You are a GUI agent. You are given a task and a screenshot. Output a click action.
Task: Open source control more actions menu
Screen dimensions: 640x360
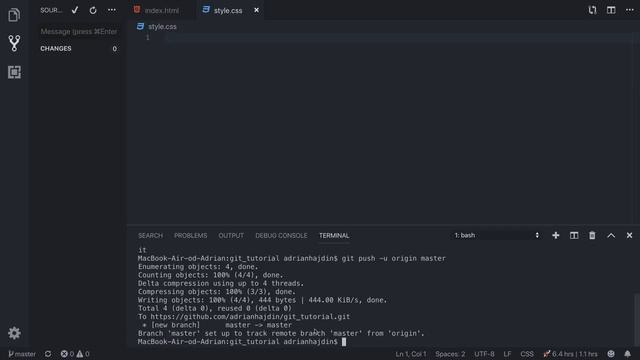coord(111,10)
